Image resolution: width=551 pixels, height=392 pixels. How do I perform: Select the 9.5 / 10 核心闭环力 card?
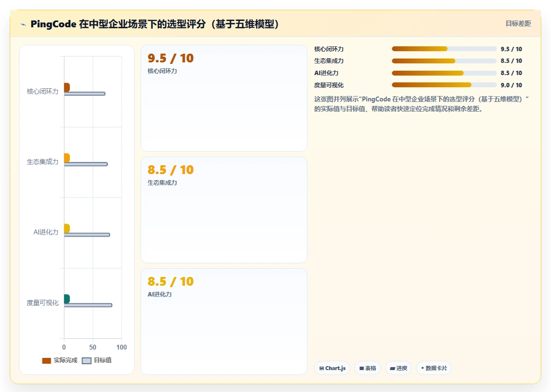pyautogui.click(x=224, y=98)
